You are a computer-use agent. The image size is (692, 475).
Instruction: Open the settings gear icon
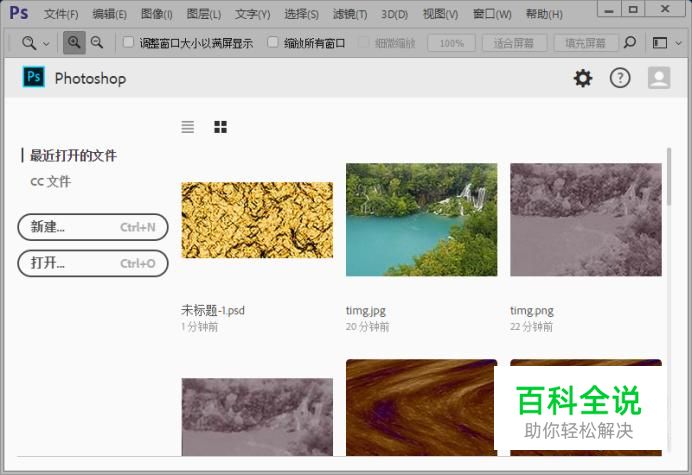click(583, 78)
